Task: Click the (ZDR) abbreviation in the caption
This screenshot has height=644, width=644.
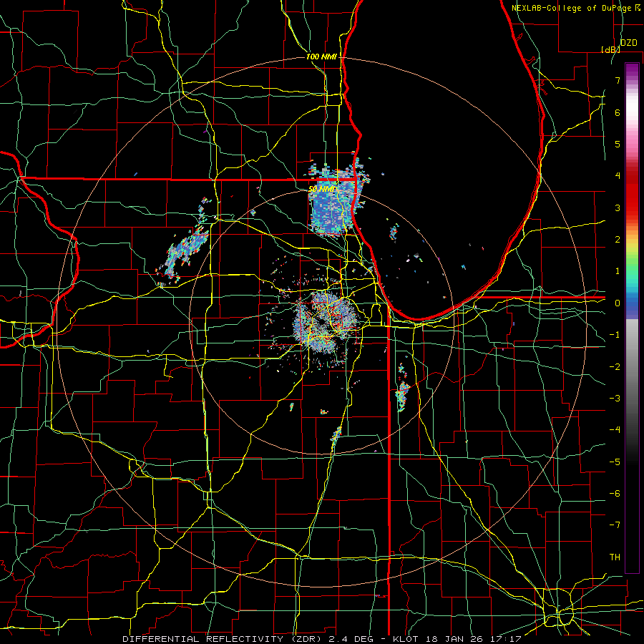Action: click(306, 639)
